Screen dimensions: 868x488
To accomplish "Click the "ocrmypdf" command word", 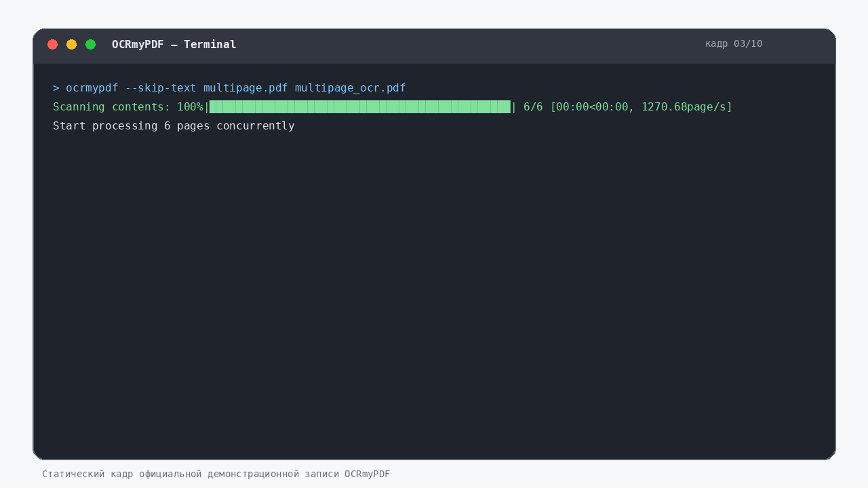I will [x=92, y=88].
